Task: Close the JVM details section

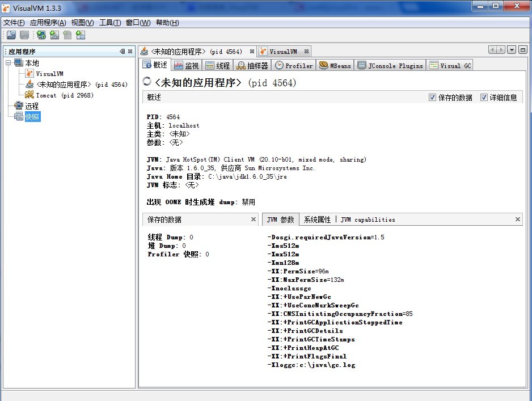Action: coord(517,219)
